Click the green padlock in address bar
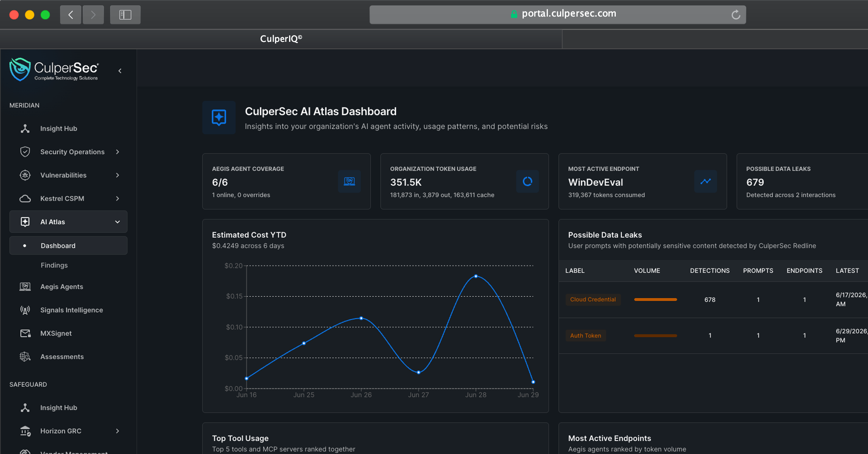Image resolution: width=868 pixels, height=454 pixels. point(514,14)
